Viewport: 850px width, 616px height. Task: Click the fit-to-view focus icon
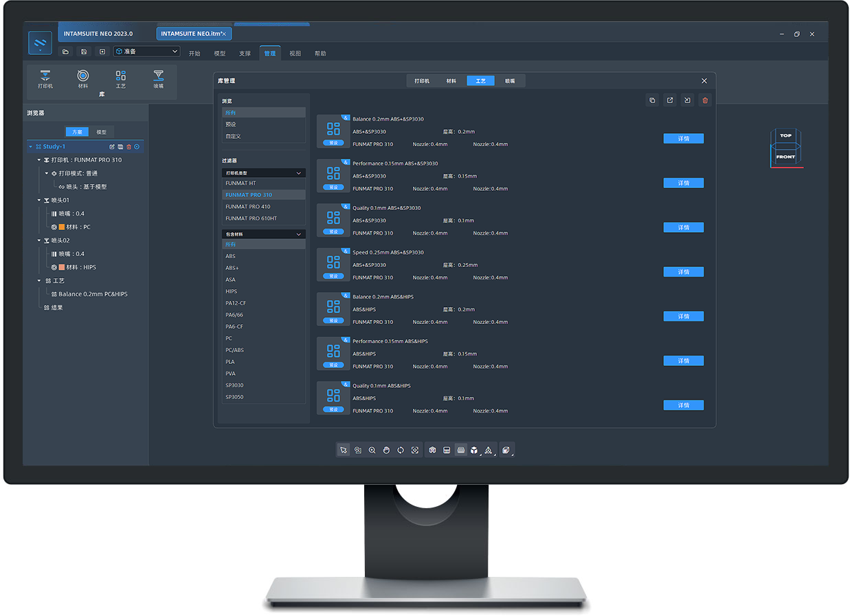pyautogui.click(x=415, y=450)
